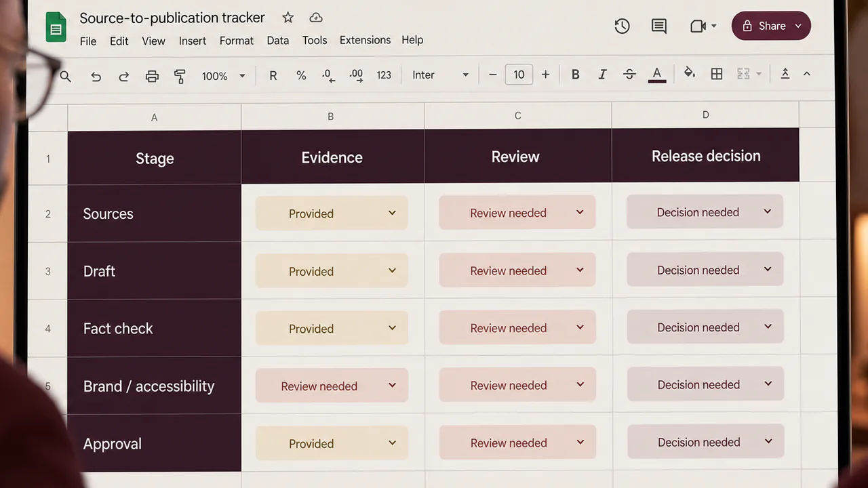Toggle bold formatting
This screenshot has height=488, width=868.
575,75
